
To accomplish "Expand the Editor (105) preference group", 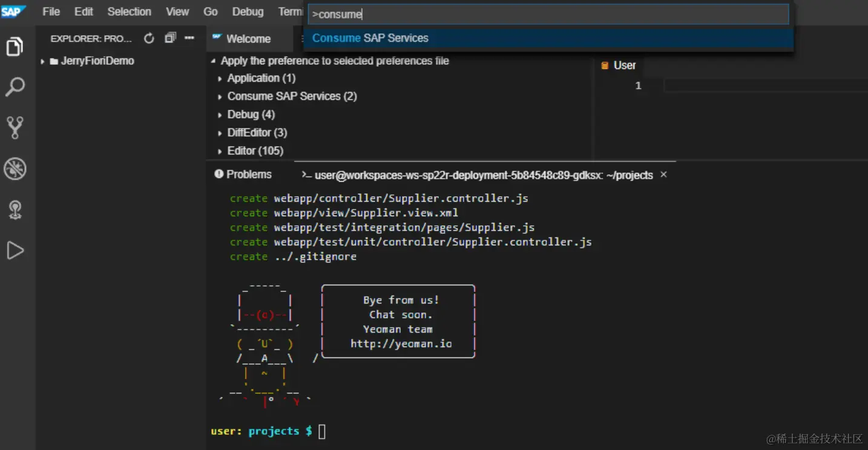I will [x=220, y=151].
